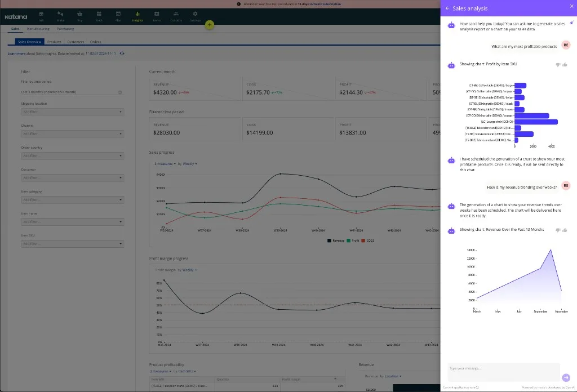This screenshot has height=392, width=577.
Task: Toggle the Profit legend item
Action: click(353, 240)
